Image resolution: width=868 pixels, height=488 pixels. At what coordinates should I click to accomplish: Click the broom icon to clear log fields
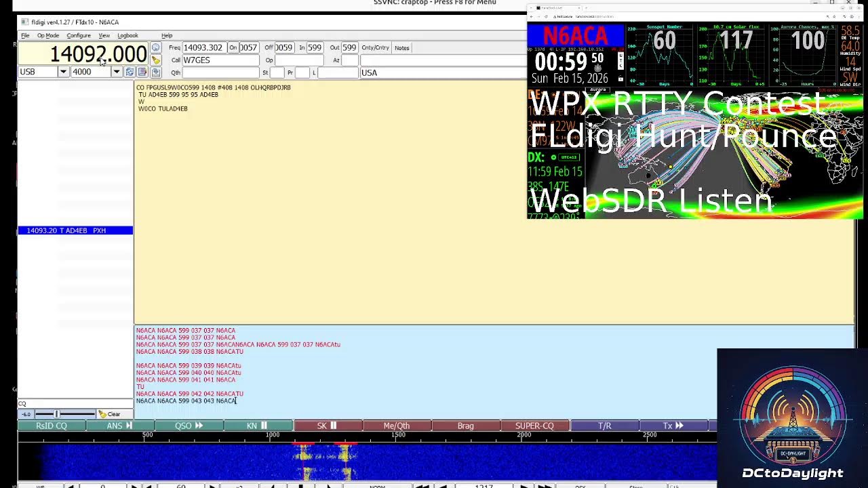[156, 60]
